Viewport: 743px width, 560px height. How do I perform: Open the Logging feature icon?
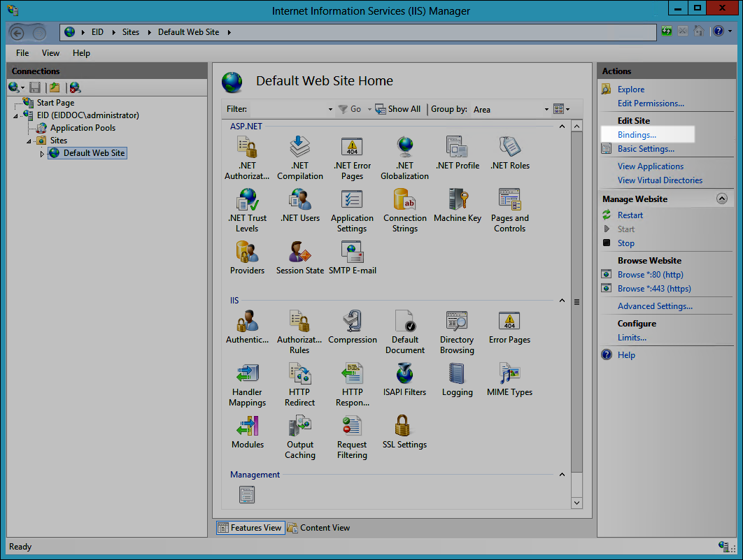(457, 380)
